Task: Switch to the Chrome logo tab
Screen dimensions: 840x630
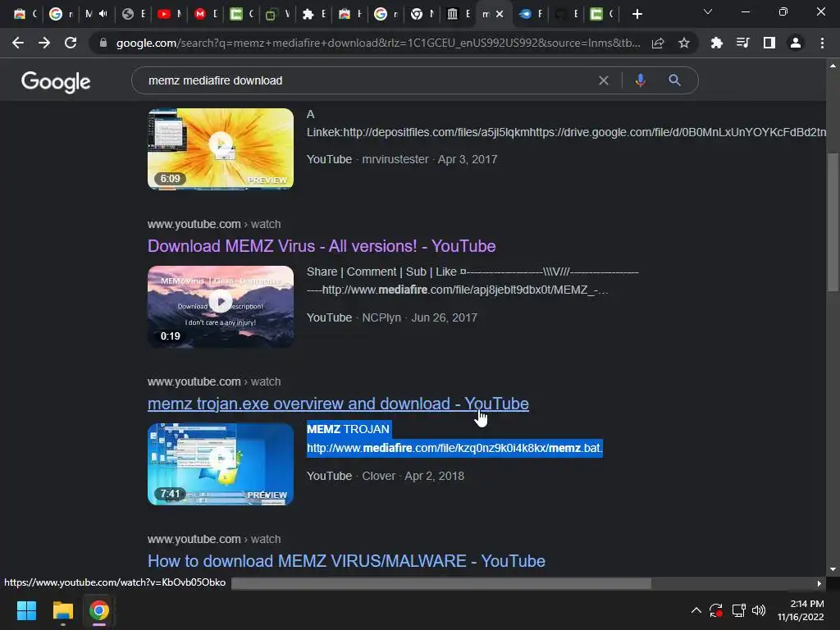Action: pyautogui.click(x=422, y=14)
